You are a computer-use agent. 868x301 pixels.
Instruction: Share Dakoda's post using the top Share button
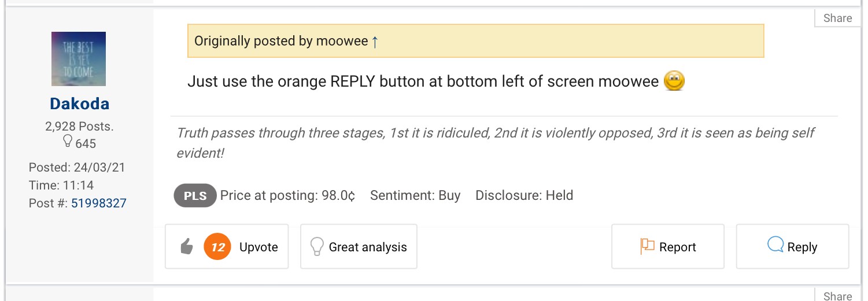[x=837, y=18]
